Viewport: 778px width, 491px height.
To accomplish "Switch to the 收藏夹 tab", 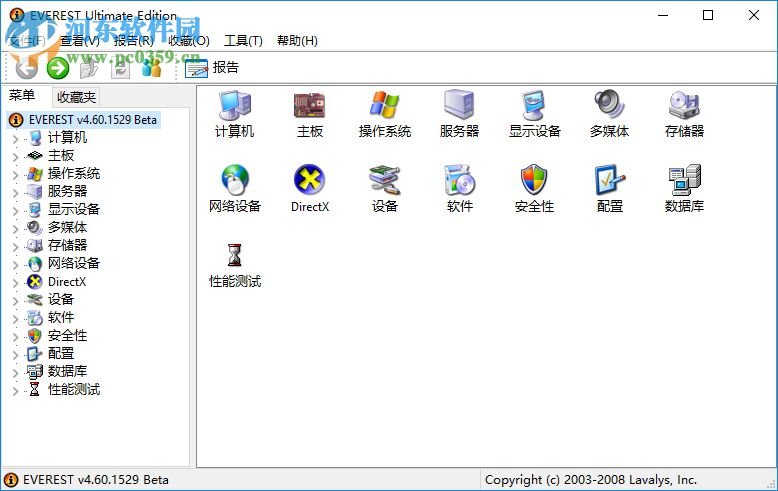I will (x=76, y=97).
